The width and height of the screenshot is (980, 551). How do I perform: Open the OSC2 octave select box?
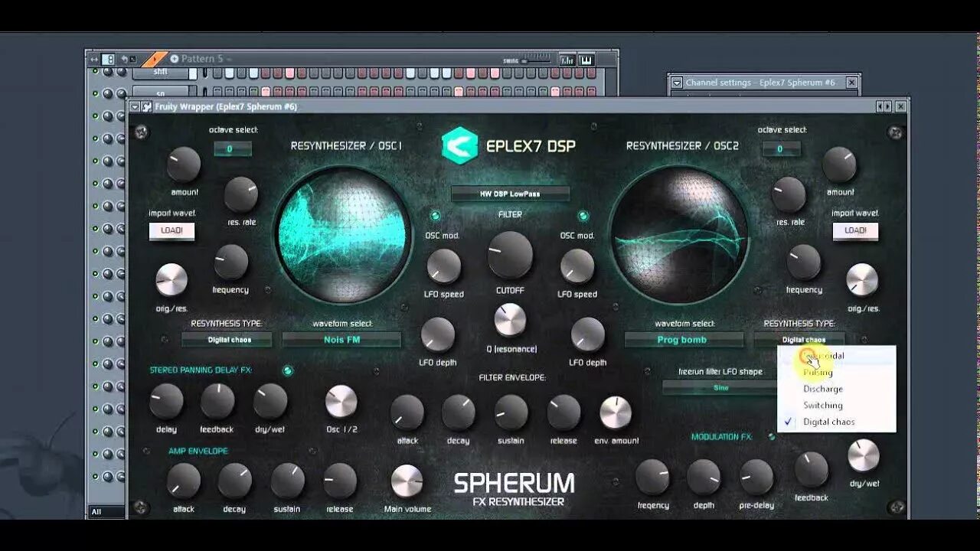click(781, 148)
